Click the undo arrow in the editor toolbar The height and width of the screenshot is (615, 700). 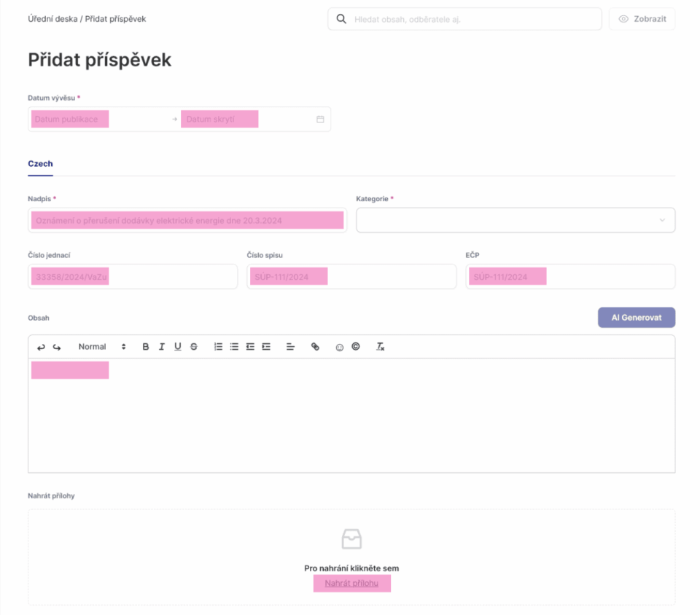tap(41, 347)
